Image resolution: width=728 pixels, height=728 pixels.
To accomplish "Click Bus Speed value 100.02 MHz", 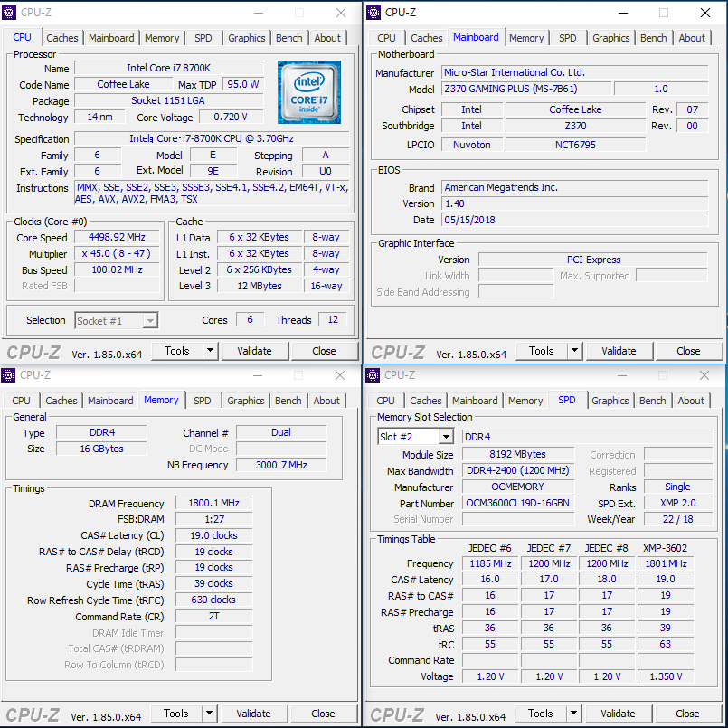I will [x=117, y=269].
